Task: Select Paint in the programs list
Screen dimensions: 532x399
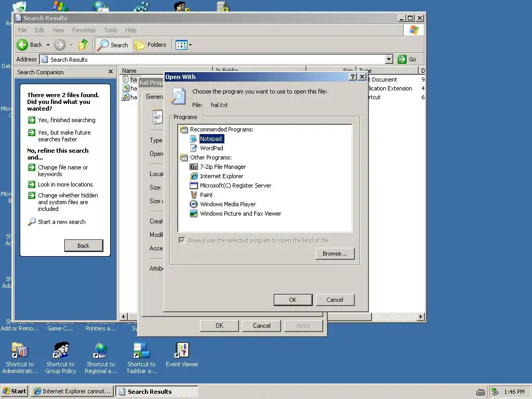Action: pyautogui.click(x=206, y=195)
